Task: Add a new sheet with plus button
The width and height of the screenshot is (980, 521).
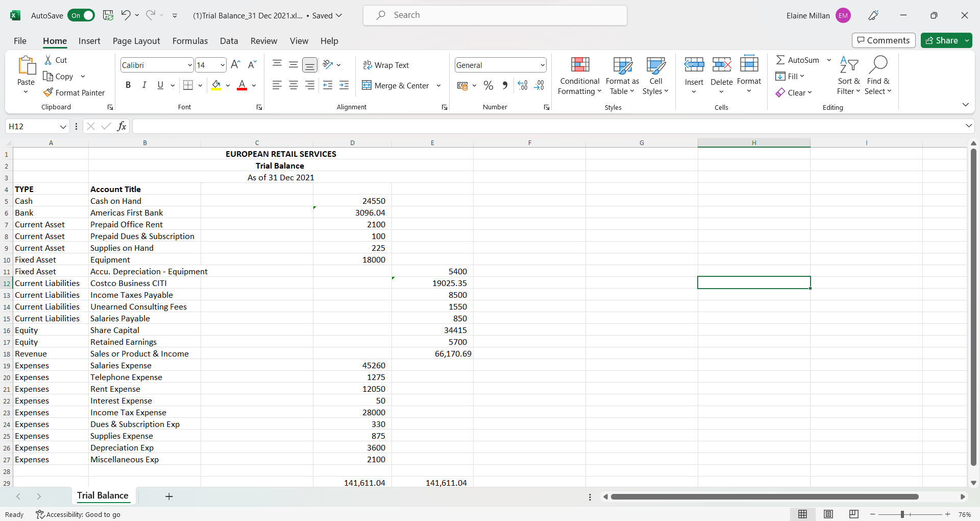Action: point(169,496)
